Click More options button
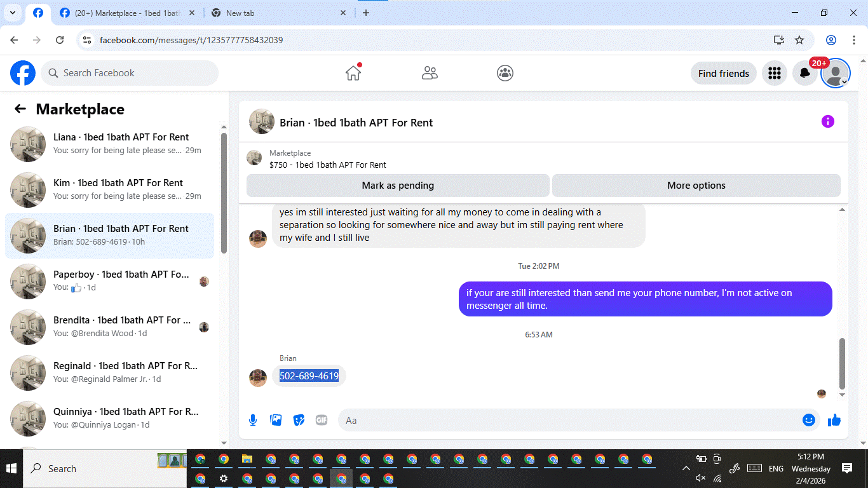This screenshot has width=868, height=488. tap(696, 186)
